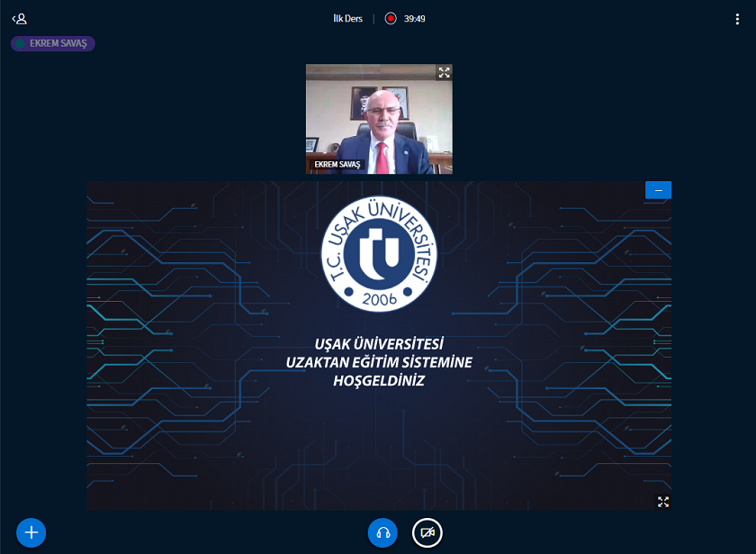Open the three-dot options menu

[x=737, y=18]
